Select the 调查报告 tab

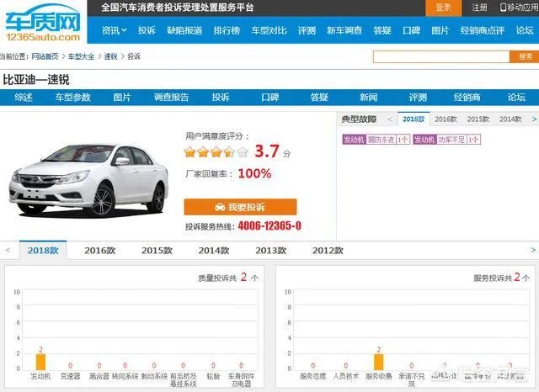pyautogui.click(x=171, y=98)
